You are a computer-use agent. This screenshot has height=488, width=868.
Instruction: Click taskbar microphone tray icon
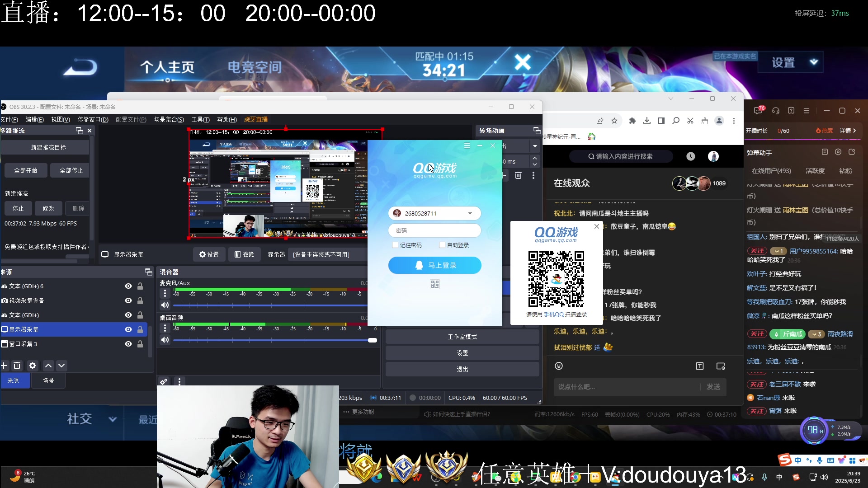pyautogui.click(x=764, y=477)
